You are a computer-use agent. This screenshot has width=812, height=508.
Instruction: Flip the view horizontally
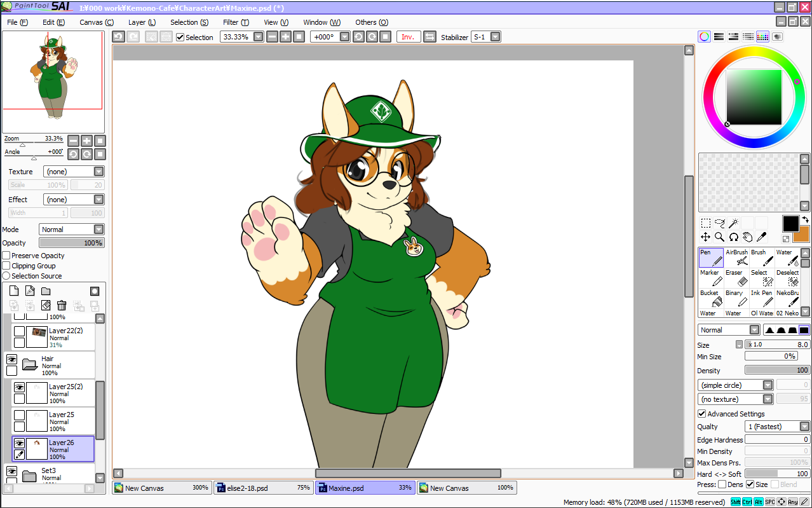pos(430,37)
